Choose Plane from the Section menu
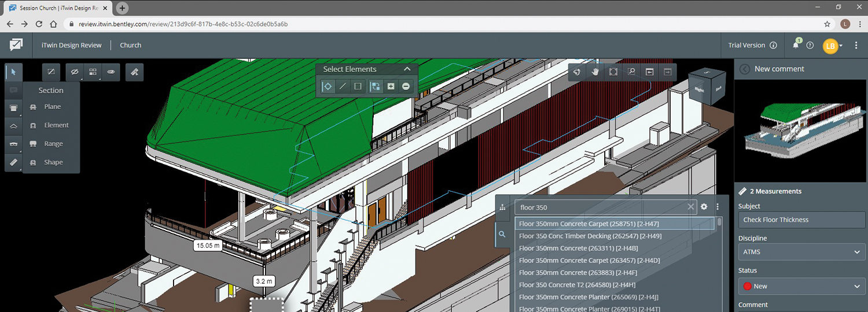This screenshot has height=312, width=868. [x=52, y=107]
